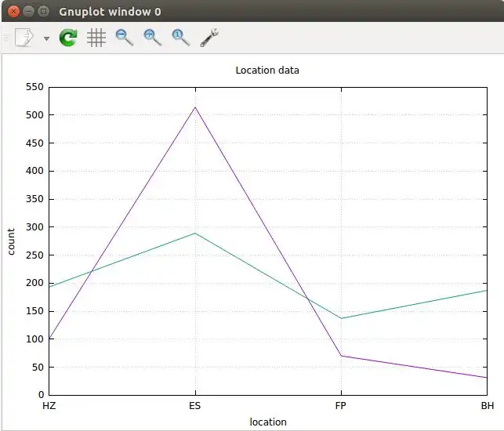
Task: Click the "350" y-axis value
Action: pyautogui.click(x=34, y=198)
